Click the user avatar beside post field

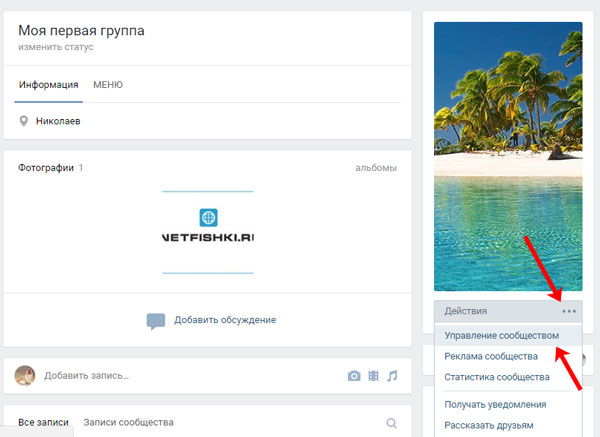[x=26, y=376]
